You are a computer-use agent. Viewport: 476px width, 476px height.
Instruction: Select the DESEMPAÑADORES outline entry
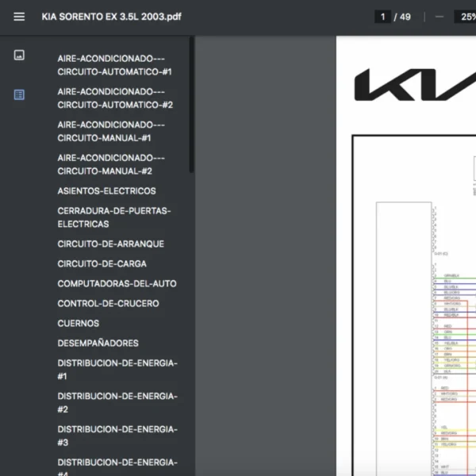98,343
